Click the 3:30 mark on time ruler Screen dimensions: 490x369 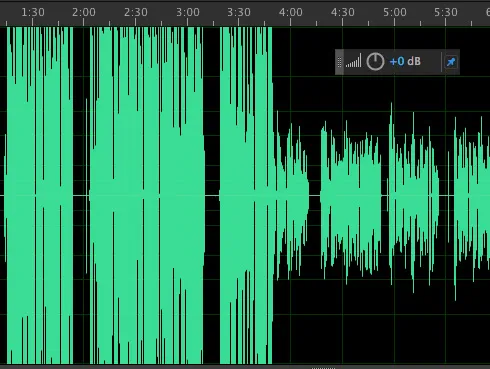click(239, 13)
